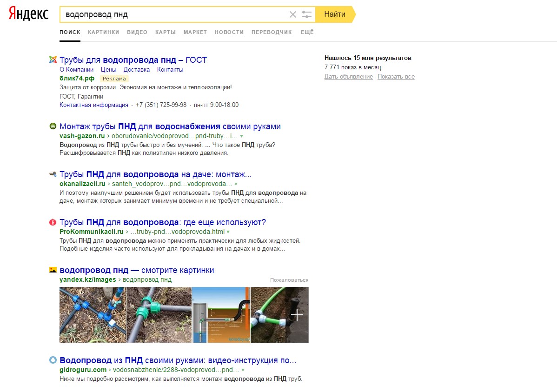This screenshot has height=392, width=557.
Task: Click the Найти search button
Action: [335, 14]
